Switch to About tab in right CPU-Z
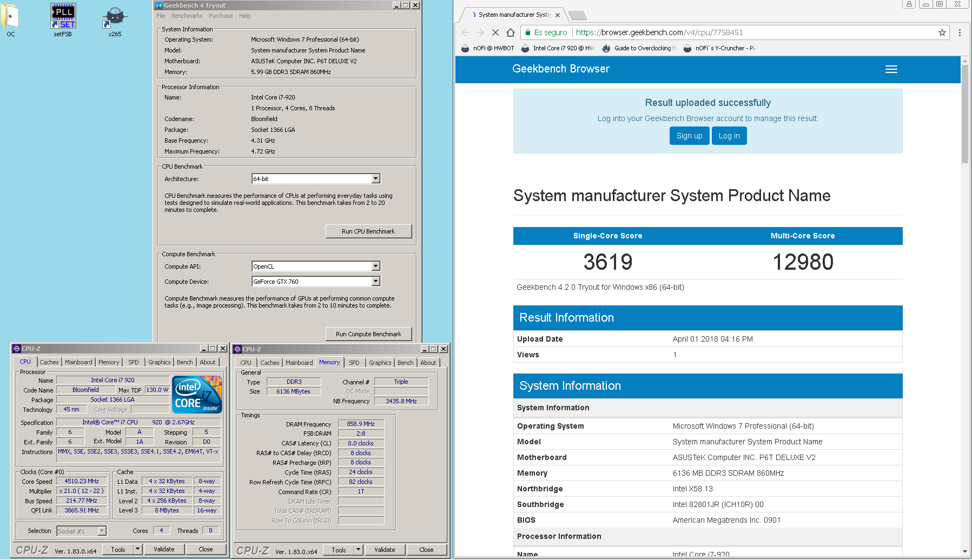The width and height of the screenshot is (972, 560). click(428, 363)
